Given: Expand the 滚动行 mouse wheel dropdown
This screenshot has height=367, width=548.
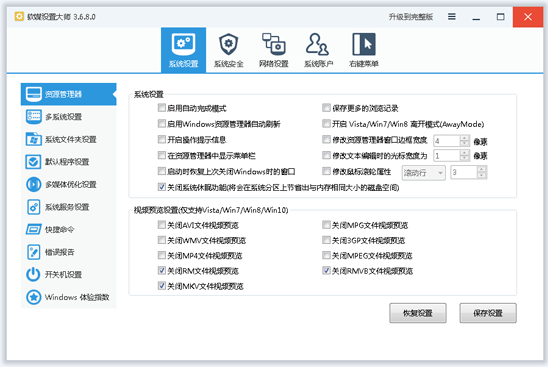Looking at the screenshot, I should (424, 173).
